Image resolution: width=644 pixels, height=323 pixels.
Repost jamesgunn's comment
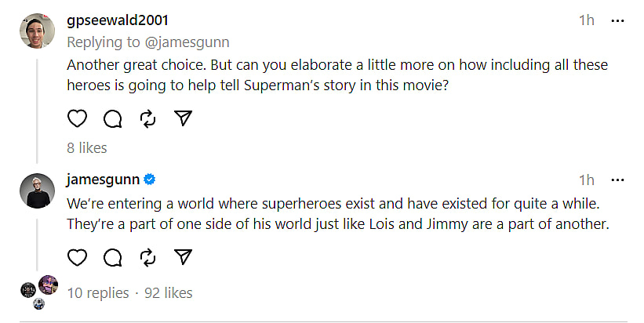tap(147, 257)
